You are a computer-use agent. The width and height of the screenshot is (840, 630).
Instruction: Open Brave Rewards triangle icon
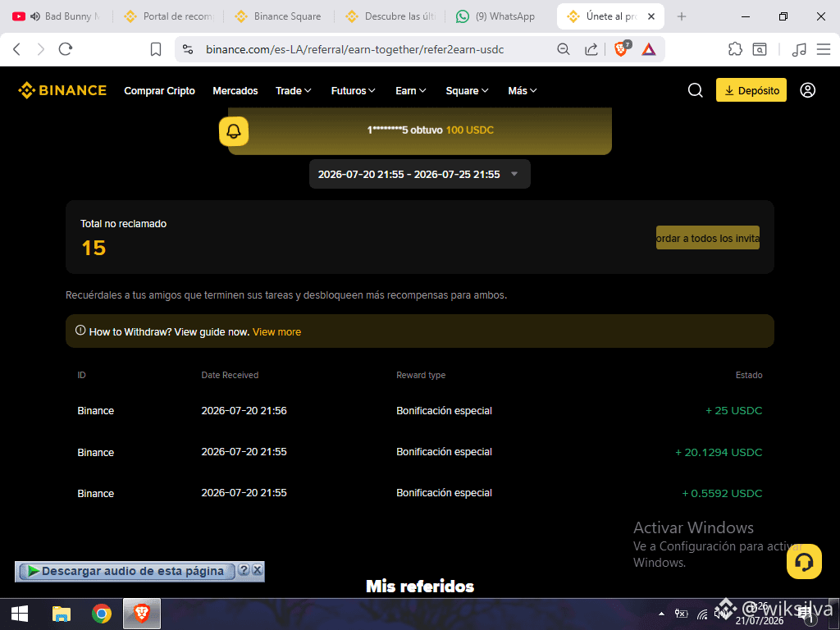pos(649,49)
